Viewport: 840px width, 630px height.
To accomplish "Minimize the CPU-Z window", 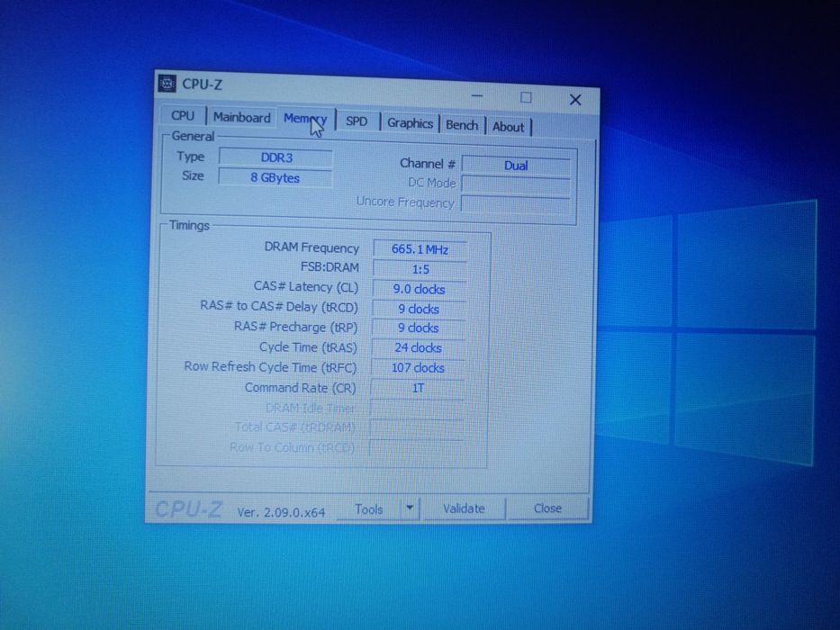I will tap(477, 96).
